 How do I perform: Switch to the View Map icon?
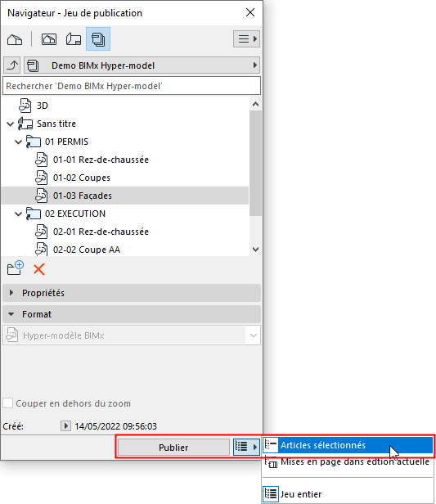coord(49,39)
